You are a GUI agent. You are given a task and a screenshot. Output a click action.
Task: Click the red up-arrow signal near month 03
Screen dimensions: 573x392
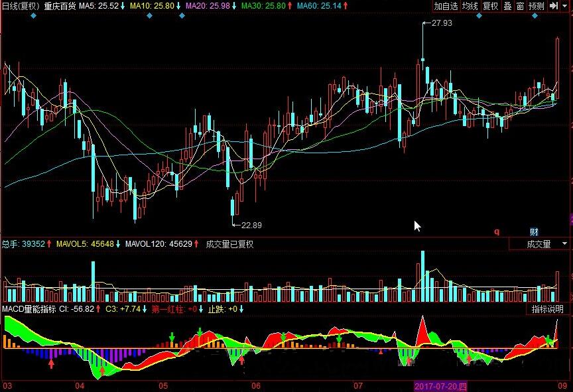[52, 362]
